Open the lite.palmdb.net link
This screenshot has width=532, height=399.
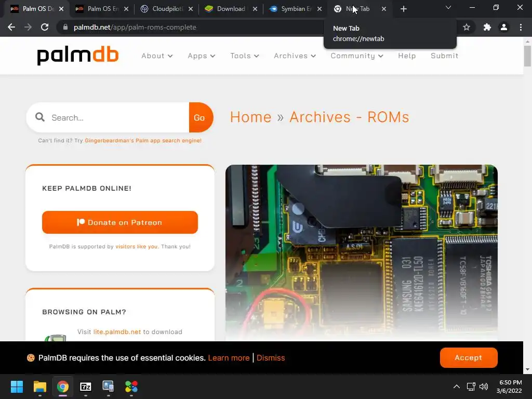tap(117, 332)
